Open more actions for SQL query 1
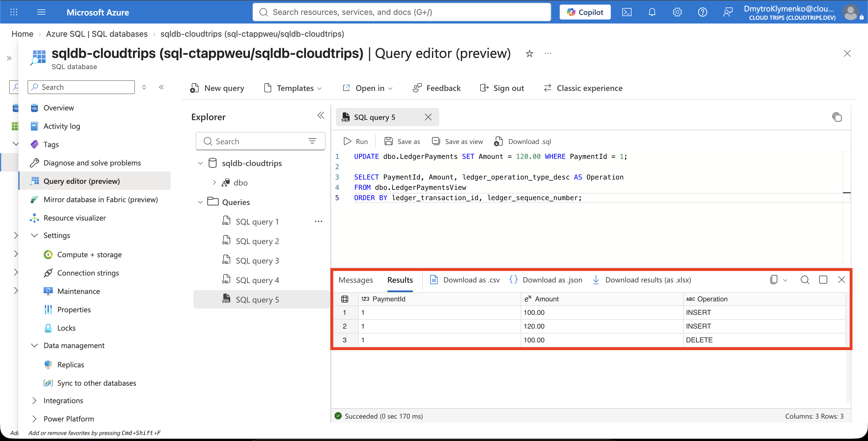Screen dimensions: 868x441 click(318, 222)
